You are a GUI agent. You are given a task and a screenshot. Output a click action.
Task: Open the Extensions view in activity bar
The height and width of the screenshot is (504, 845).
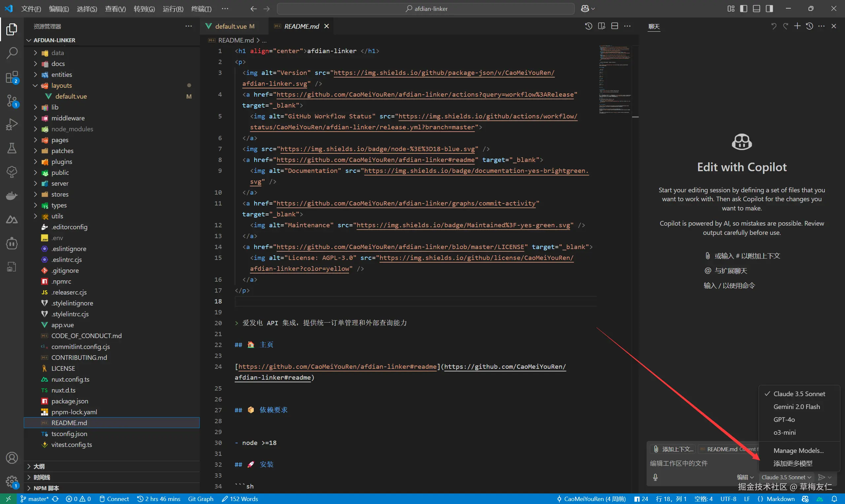[12, 77]
